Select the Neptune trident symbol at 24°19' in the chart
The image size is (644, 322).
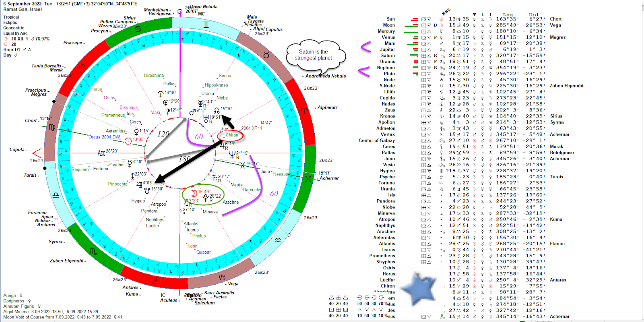232,154
